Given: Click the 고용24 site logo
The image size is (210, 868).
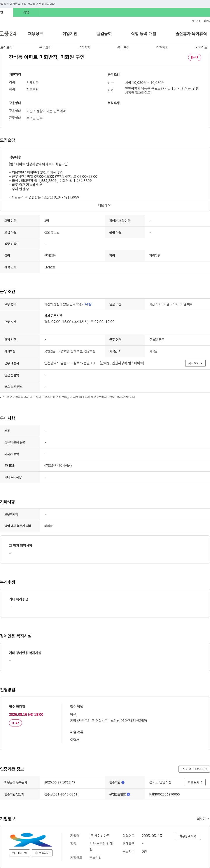Looking at the screenshot, I should pyautogui.click(x=8, y=34).
